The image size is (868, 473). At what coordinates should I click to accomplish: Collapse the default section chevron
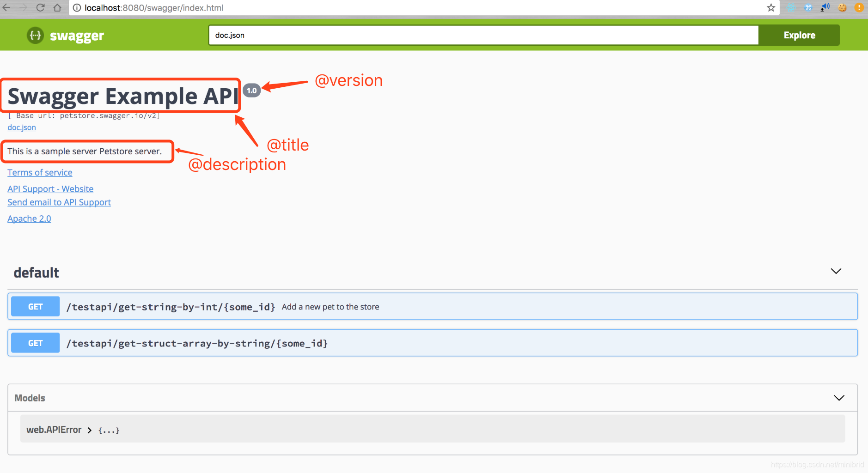836,271
